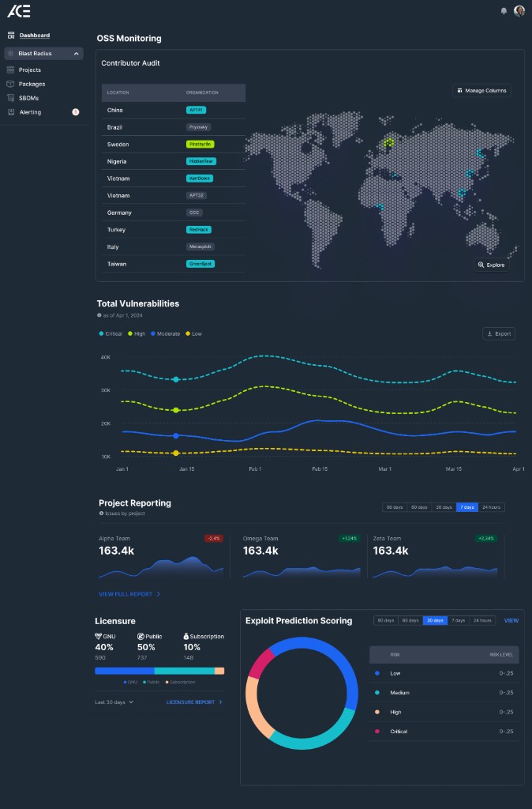
Task: Click the GNU segment of licensure bar
Action: [124, 671]
